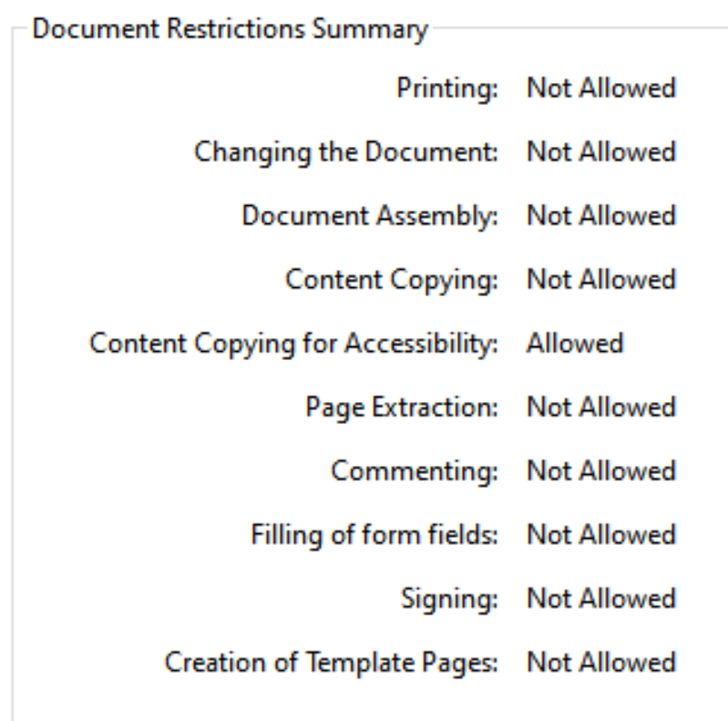Click Filling of form fields' Not Allowed value

(x=601, y=535)
